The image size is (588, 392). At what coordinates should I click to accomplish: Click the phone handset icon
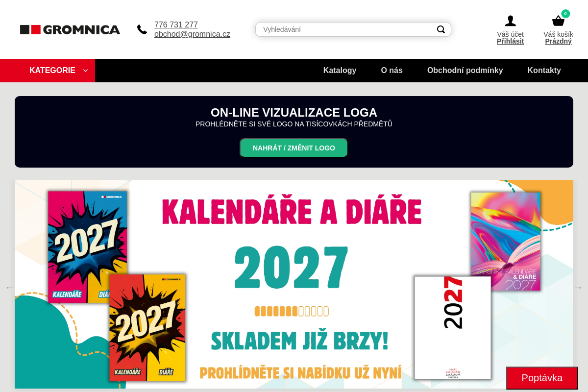[x=142, y=29]
